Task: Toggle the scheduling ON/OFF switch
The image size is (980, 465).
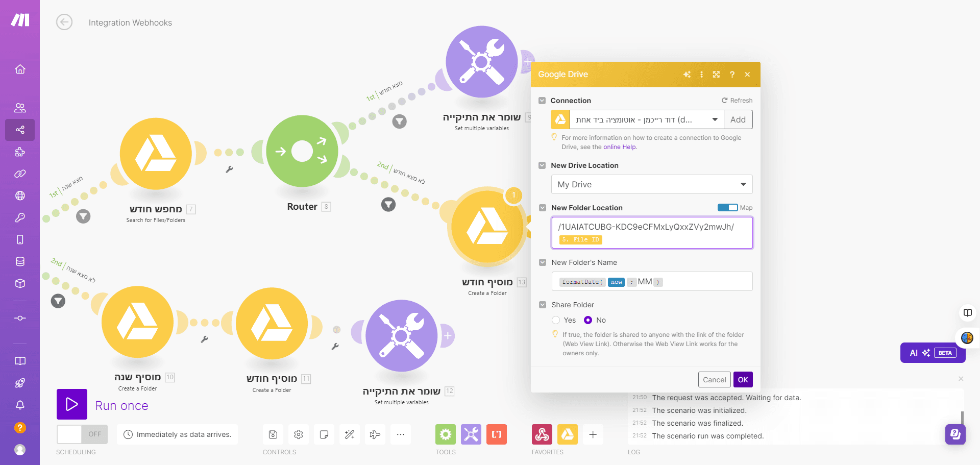Action: click(82, 434)
